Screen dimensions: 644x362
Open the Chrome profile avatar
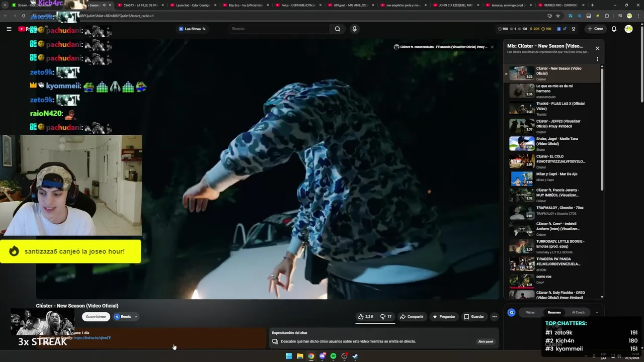(629, 16)
